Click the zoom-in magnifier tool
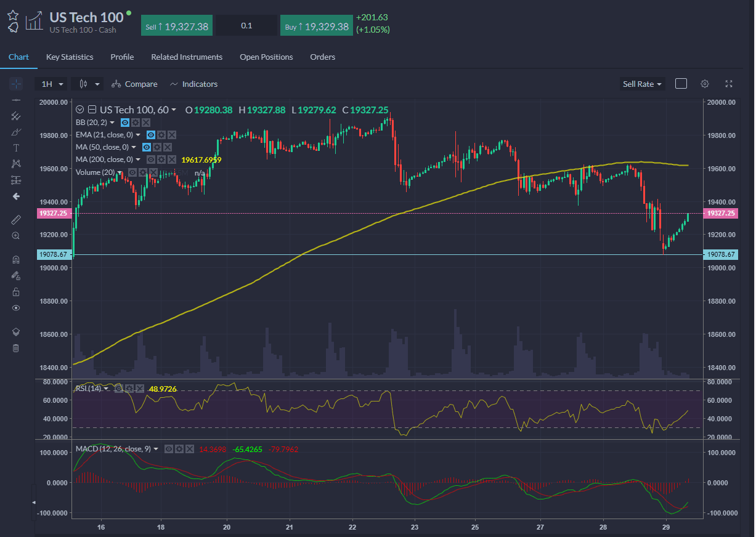 16,235
